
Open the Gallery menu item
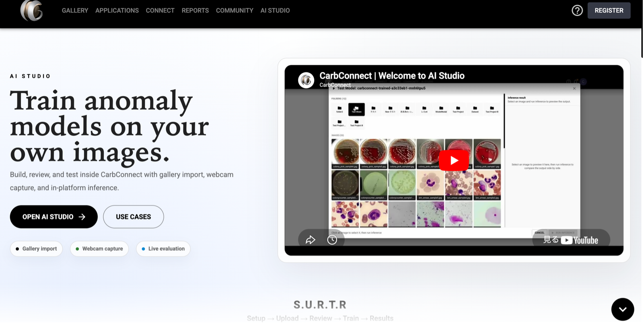click(75, 10)
